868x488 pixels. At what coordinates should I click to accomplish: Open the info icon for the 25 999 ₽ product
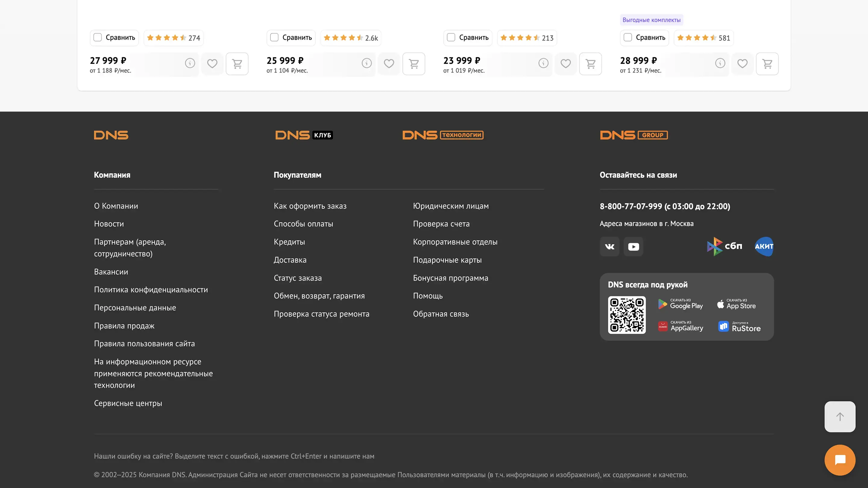point(366,63)
